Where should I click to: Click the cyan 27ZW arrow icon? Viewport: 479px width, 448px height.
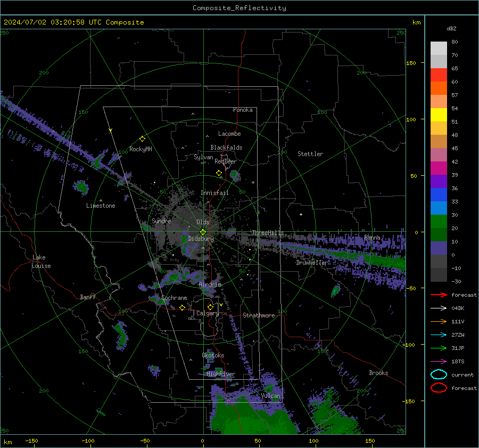pyautogui.click(x=439, y=335)
